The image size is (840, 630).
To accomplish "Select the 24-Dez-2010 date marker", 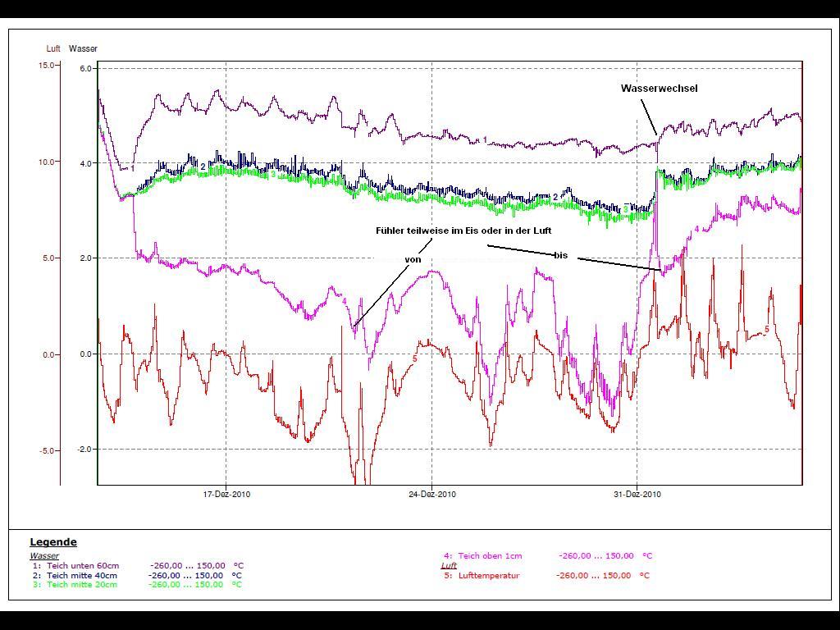I will pos(432,495).
